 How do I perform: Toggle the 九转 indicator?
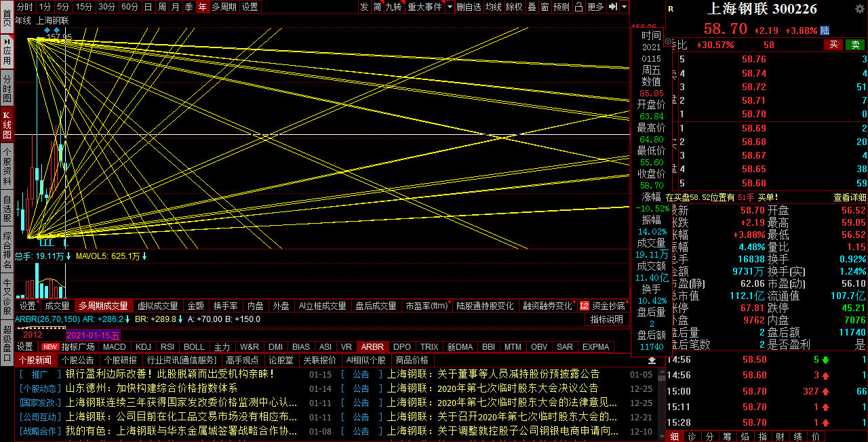(x=393, y=7)
